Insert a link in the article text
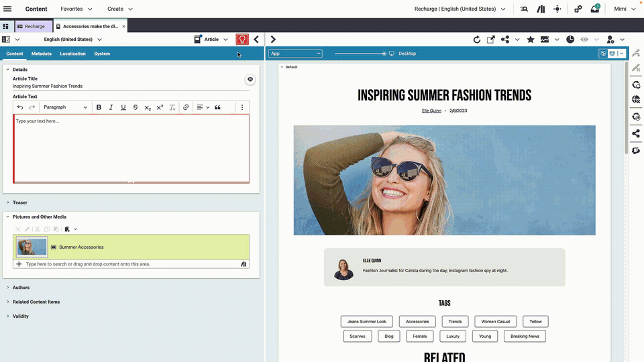 [x=186, y=107]
